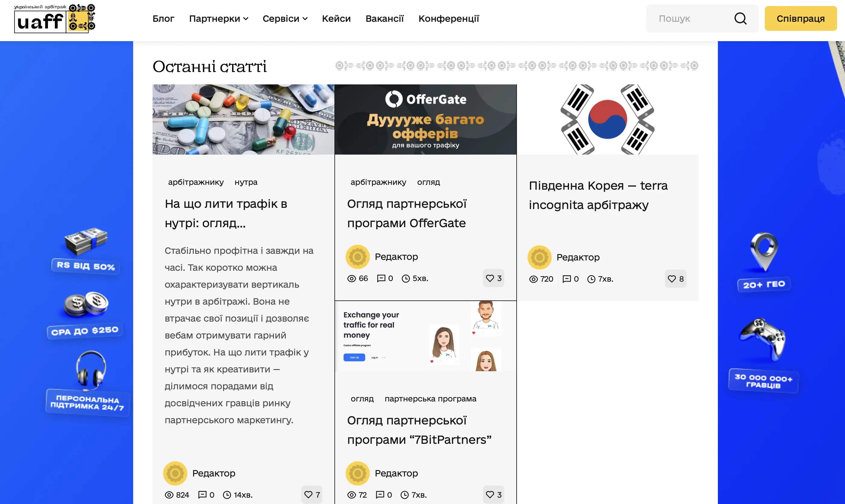Viewport: 845px width, 504px height.
Task: Open comments icon on South Korea card
Action: pyautogui.click(x=567, y=279)
